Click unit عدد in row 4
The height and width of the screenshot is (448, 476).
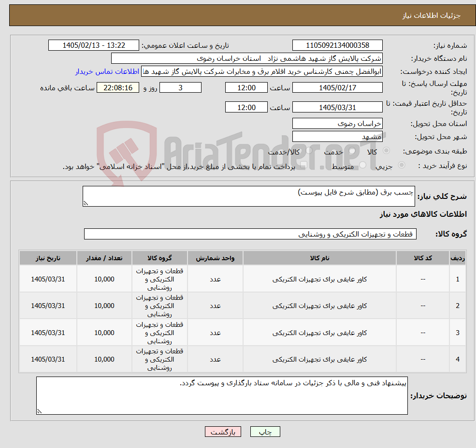pos(215,359)
